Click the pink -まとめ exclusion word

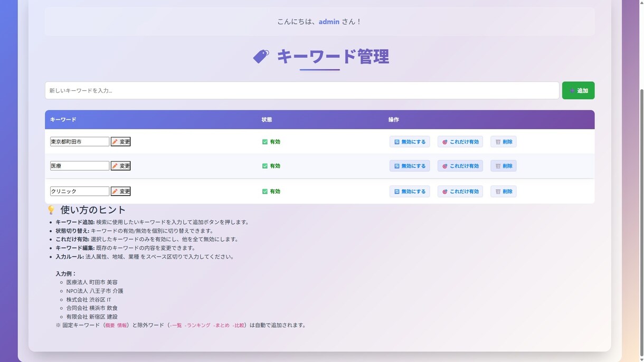(x=221, y=326)
